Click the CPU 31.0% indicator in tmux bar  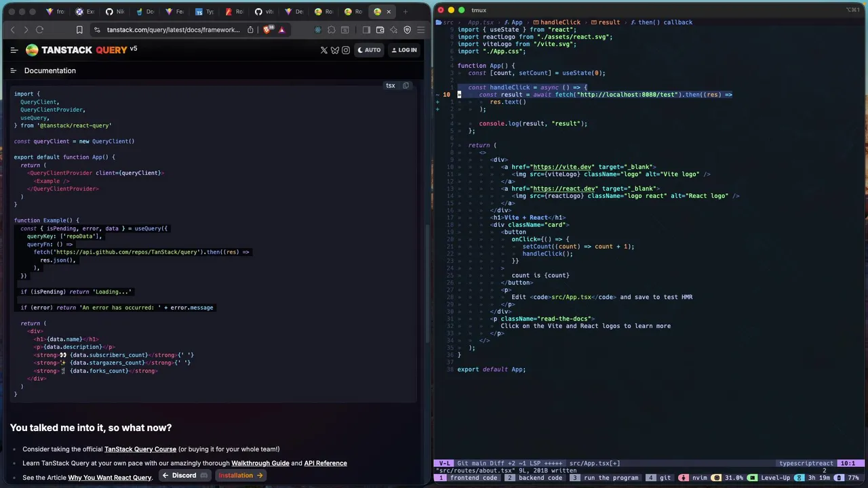[728, 478]
